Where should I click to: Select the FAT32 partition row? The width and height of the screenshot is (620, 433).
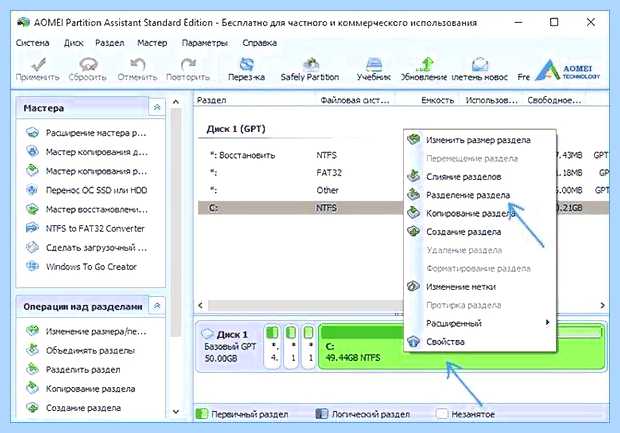click(301, 173)
